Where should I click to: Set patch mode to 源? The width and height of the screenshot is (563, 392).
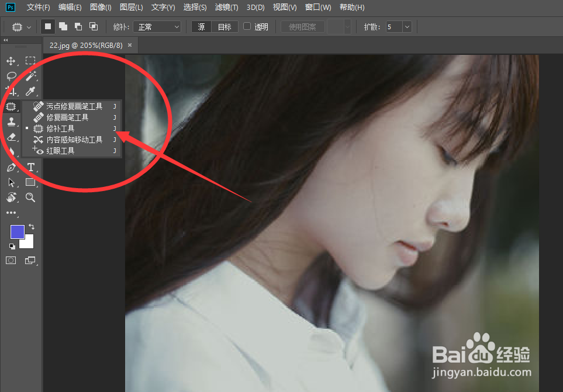point(202,27)
